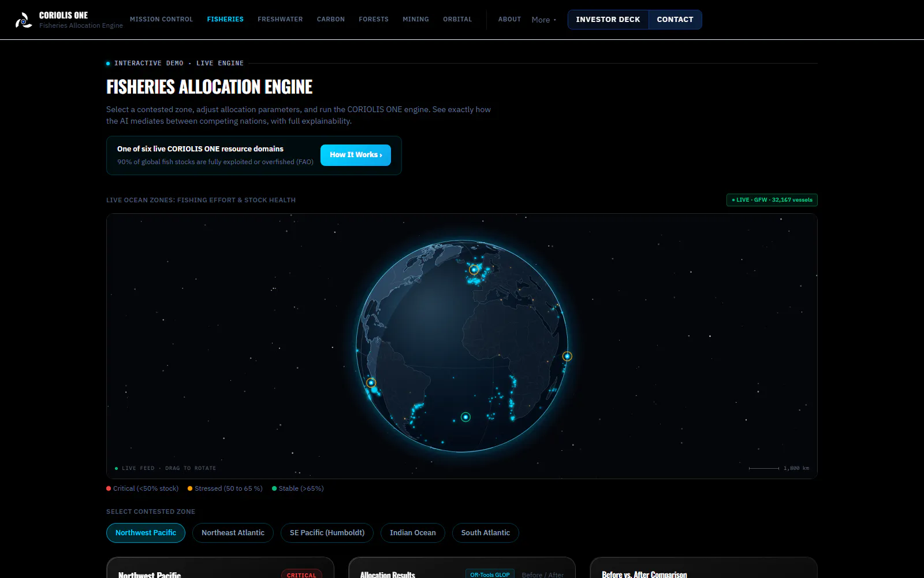Visit the About page
The height and width of the screenshot is (578, 924).
coord(509,19)
